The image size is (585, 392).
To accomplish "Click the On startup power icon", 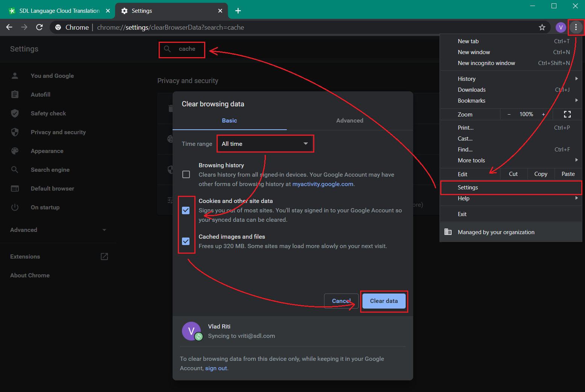I will pos(15,207).
